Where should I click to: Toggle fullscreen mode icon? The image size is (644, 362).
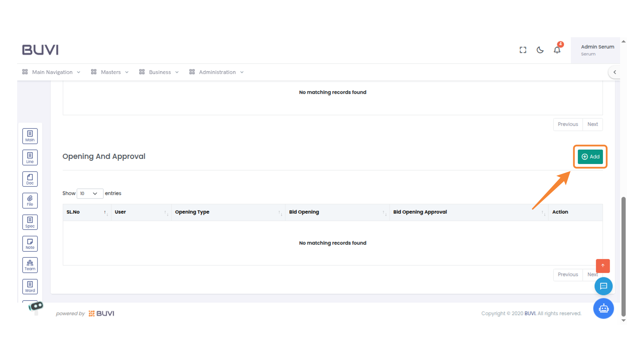[523, 50]
